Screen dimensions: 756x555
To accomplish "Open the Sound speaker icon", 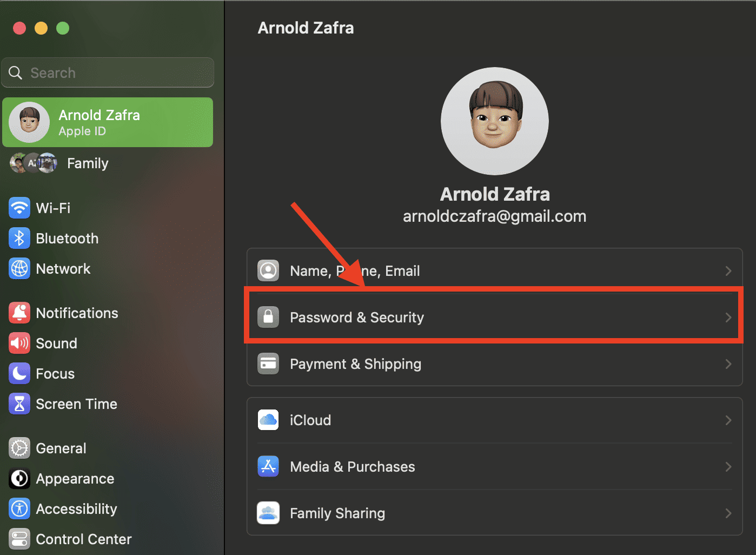I will point(19,343).
